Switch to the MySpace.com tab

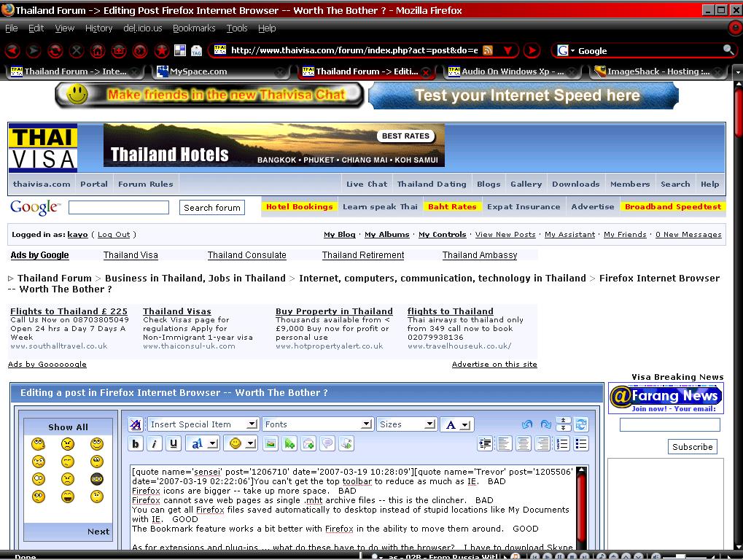pos(220,71)
